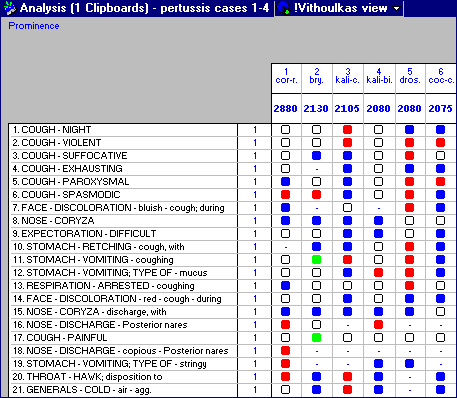Click the blue coc-c. marker for EXPECTORATION - DIFFICULT
Screen dimensions: 457x398
(x=441, y=234)
